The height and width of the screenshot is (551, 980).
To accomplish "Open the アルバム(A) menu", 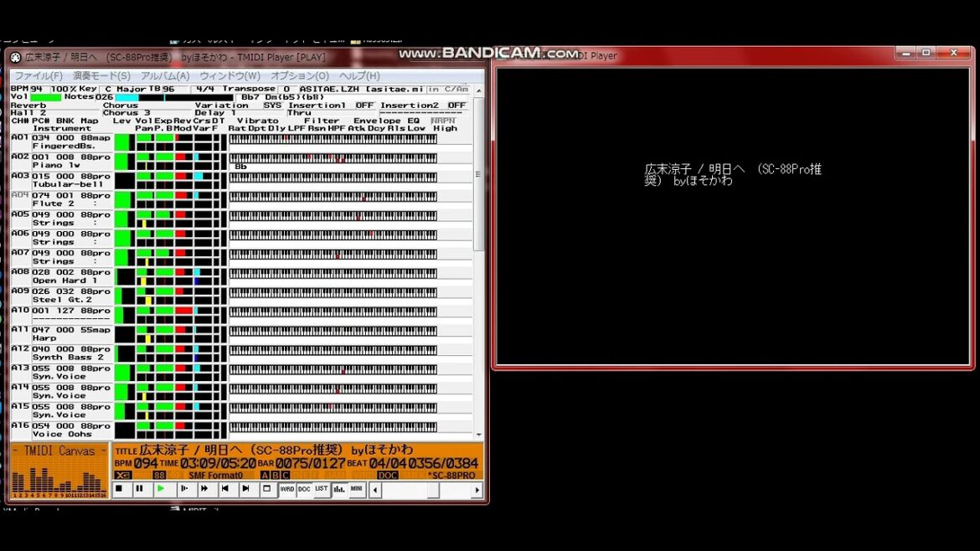I will pos(165,76).
